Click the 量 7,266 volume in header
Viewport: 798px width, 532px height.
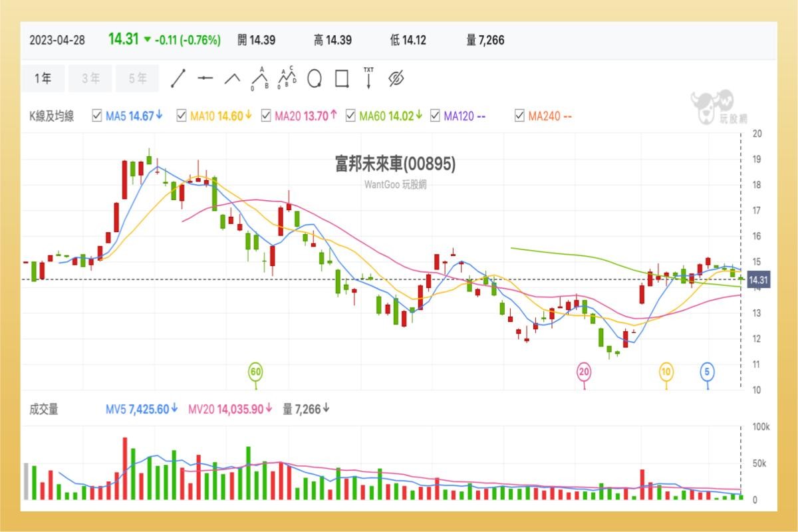point(485,40)
